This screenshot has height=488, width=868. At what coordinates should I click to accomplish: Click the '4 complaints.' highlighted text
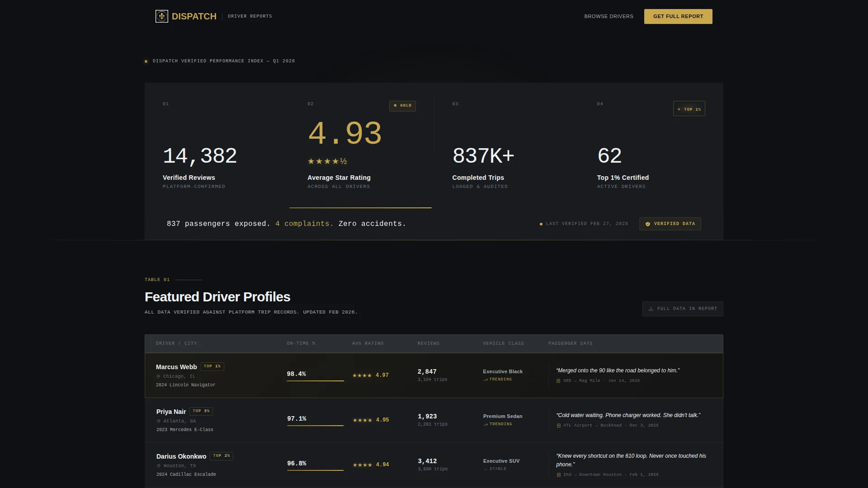point(304,224)
